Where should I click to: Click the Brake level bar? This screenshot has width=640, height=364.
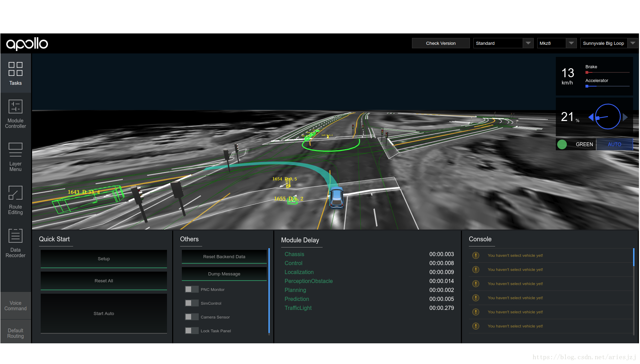pyautogui.click(x=608, y=72)
